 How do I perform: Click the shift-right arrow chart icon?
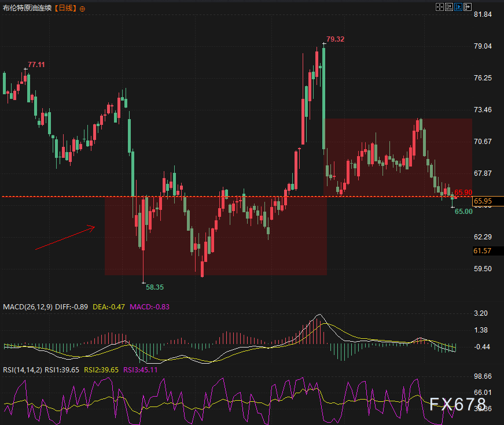[x=466, y=7]
